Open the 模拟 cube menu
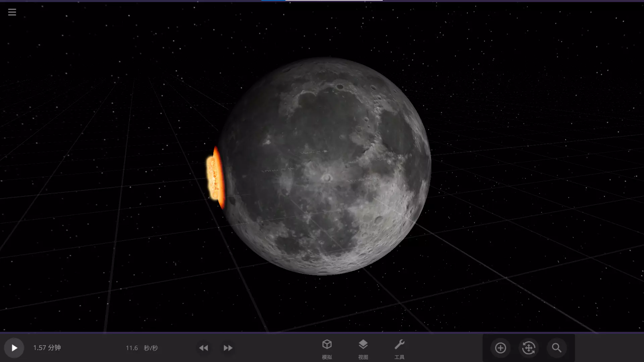This screenshot has height=362, width=644. click(327, 345)
